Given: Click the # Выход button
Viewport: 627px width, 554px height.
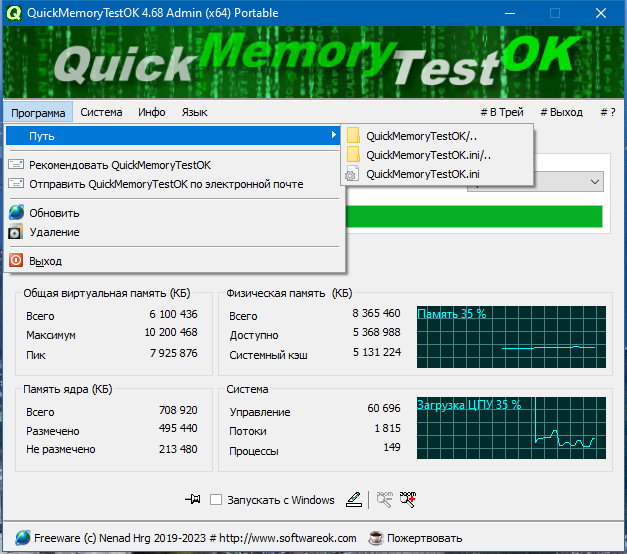Looking at the screenshot, I should (561, 112).
